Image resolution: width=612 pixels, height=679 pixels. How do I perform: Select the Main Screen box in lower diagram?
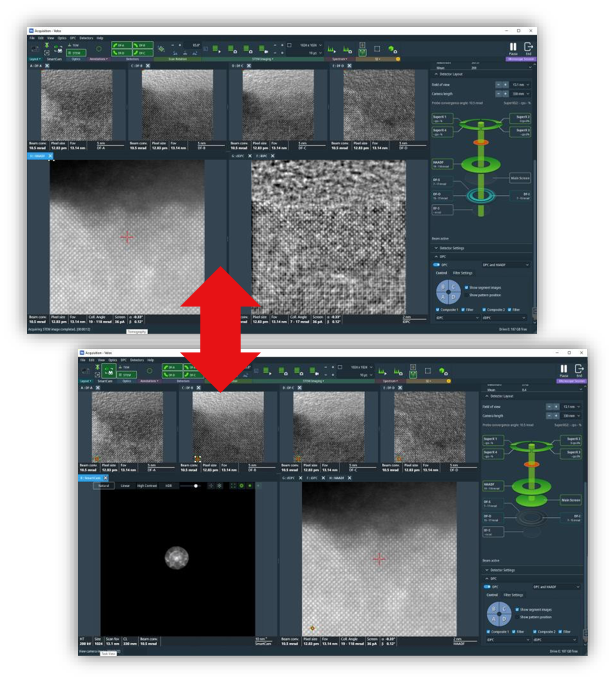tap(570, 499)
